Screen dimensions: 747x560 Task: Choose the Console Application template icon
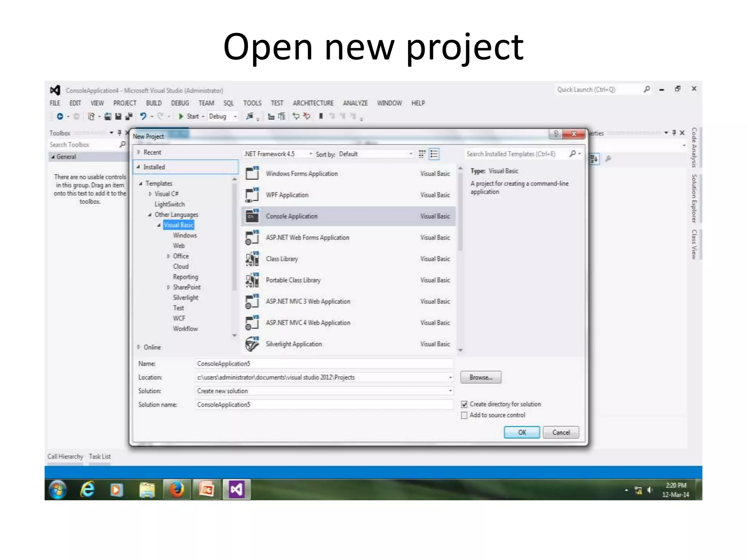click(x=252, y=216)
